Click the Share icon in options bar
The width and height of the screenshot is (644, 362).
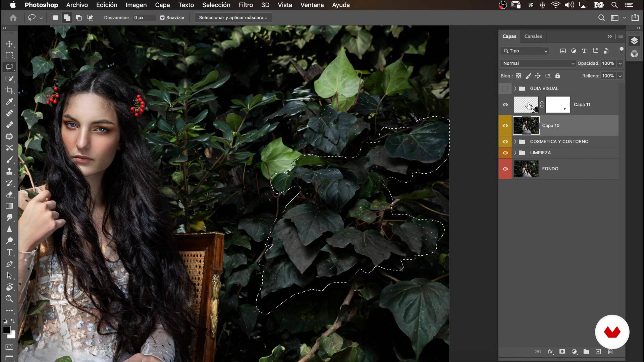tap(635, 18)
